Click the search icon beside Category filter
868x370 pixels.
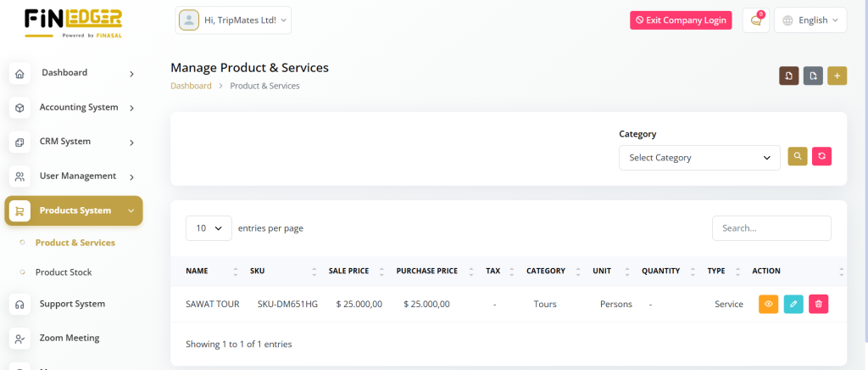point(797,156)
